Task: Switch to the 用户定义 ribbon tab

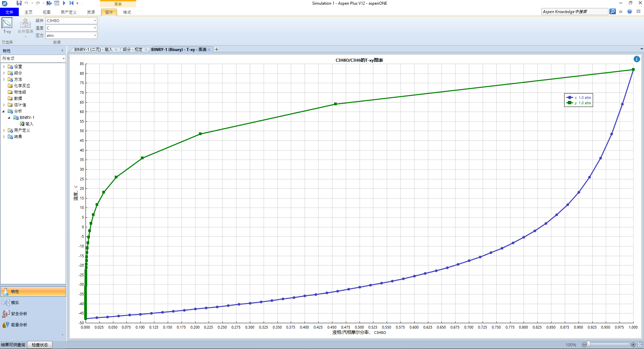Action: 69,12
